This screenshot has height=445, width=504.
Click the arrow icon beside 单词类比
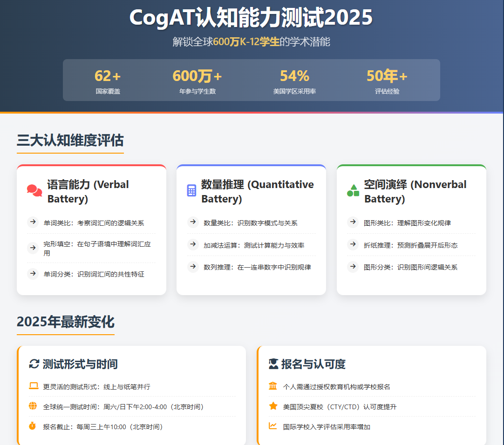(x=33, y=222)
